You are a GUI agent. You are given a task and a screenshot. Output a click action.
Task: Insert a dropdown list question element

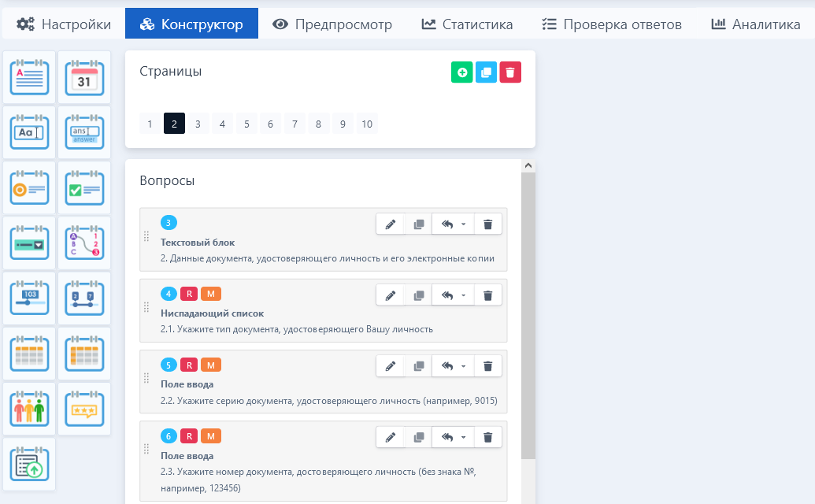point(29,243)
